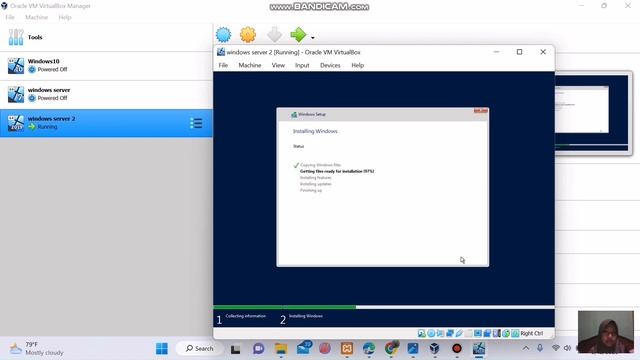640x360 pixels.
Task: Close the windows server 2 VM window
Action: click(x=543, y=52)
